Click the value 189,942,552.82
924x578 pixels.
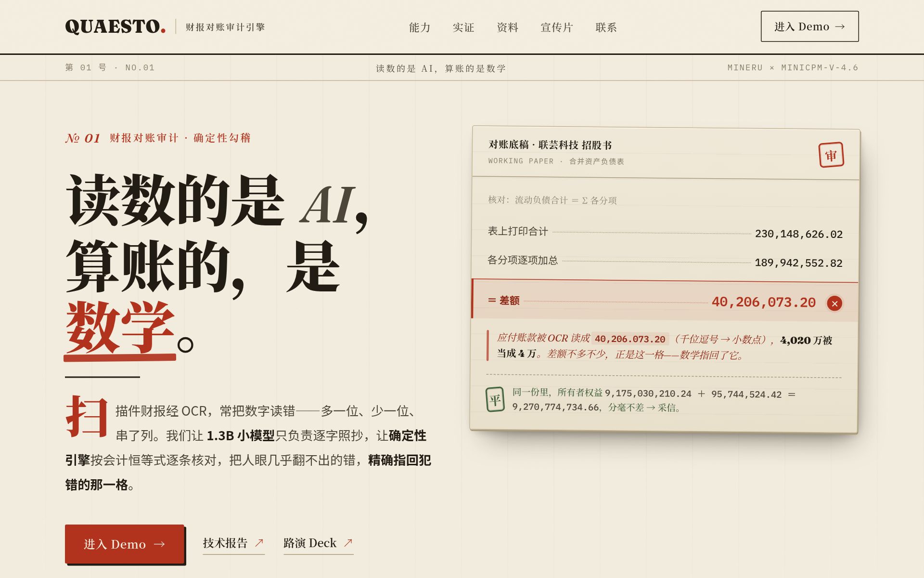798,263
